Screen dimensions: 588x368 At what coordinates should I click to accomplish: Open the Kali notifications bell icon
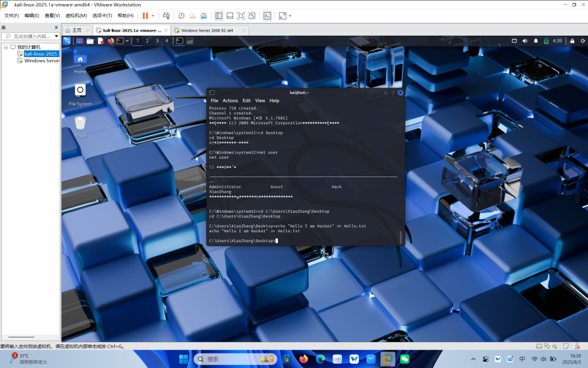535,41
